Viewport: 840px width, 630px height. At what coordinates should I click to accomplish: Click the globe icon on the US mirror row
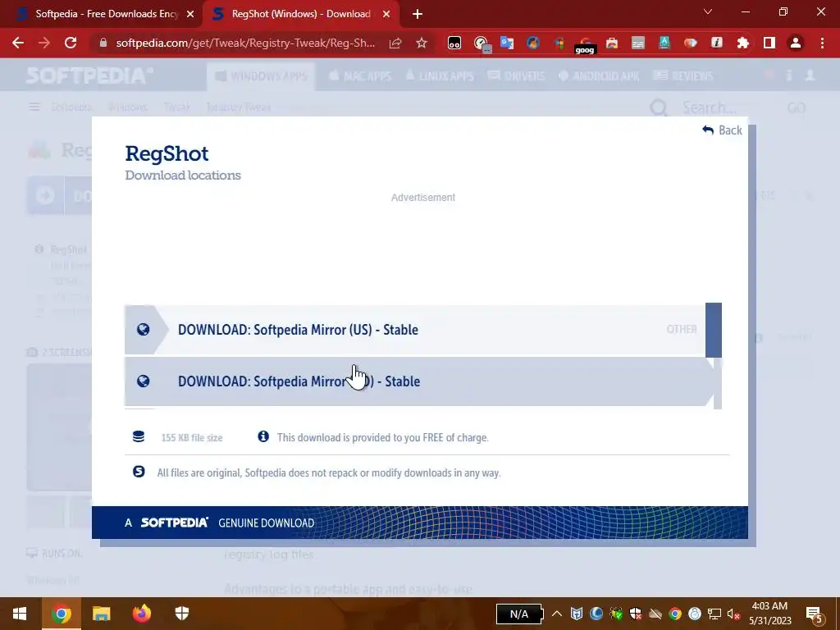click(143, 330)
